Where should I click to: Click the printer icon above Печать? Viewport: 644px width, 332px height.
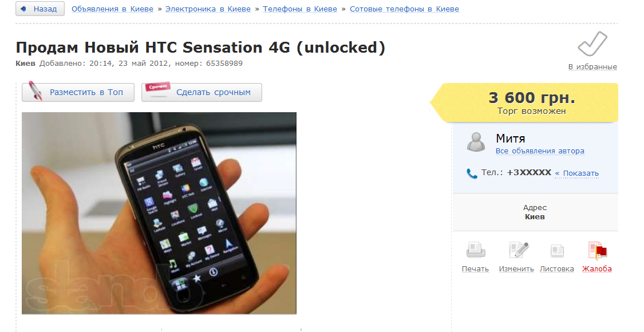click(x=476, y=250)
